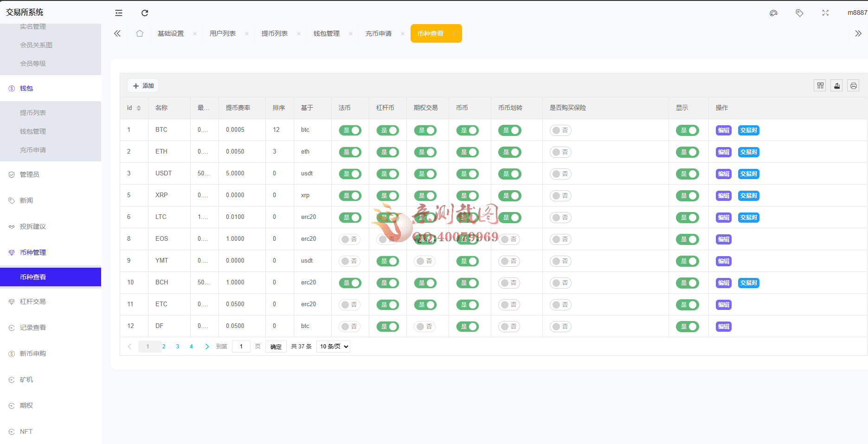
Task: Click the tag icon in header
Action: [799, 13]
